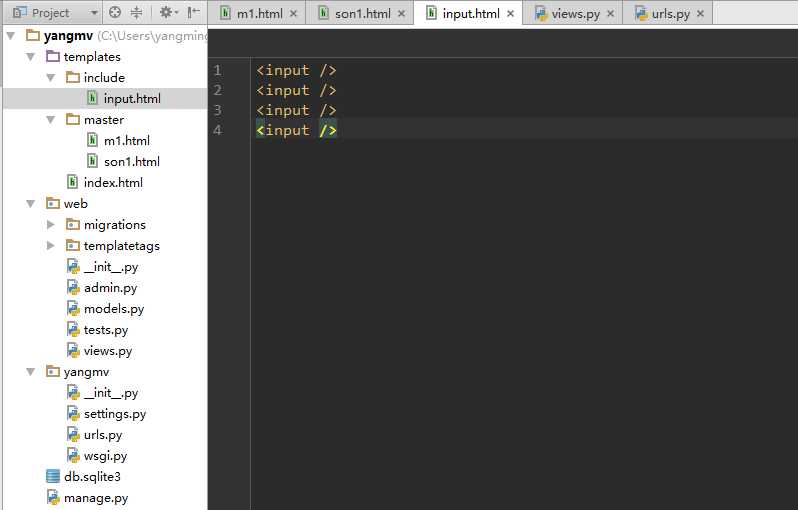Viewport: 798px width, 510px height.
Task: Collapse the inner yangmv package arrow
Action: (x=31, y=372)
